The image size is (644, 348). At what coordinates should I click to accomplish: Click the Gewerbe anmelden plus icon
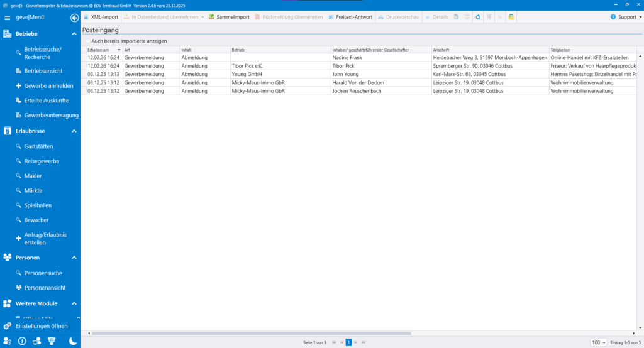(x=18, y=86)
